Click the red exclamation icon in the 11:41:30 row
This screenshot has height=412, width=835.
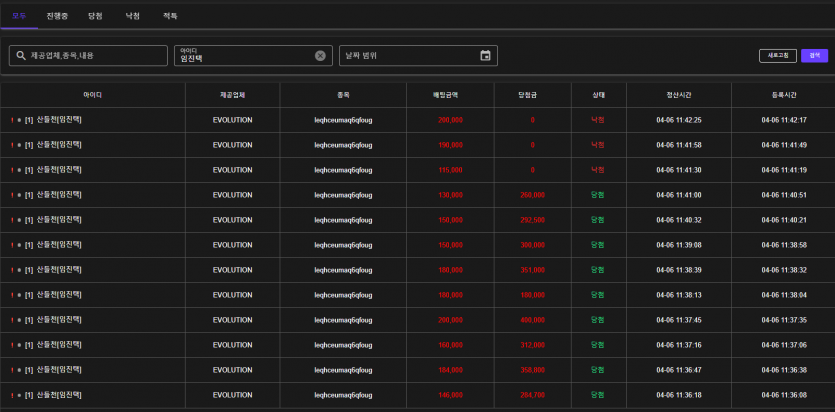[12, 170]
